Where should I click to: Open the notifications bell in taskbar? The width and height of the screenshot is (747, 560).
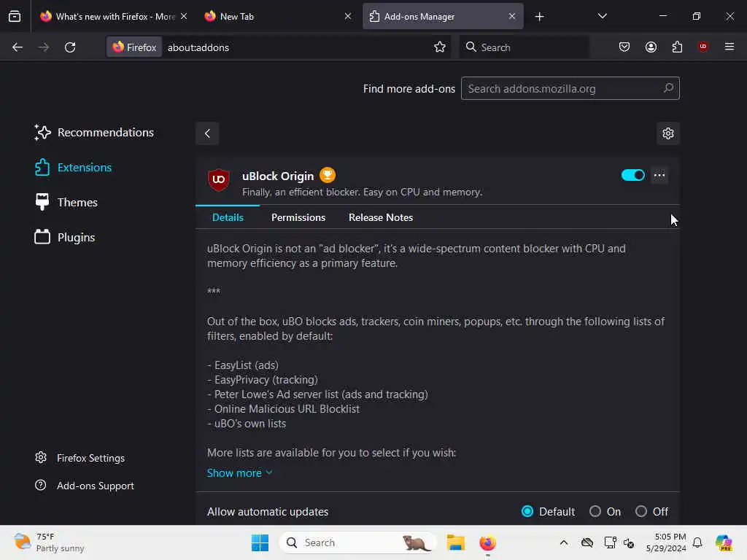(697, 542)
